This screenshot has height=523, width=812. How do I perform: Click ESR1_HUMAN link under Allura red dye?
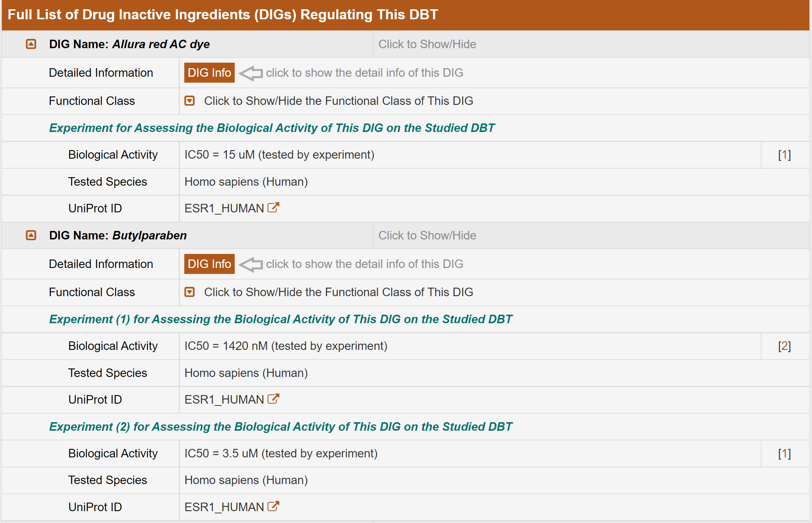click(224, 208)
